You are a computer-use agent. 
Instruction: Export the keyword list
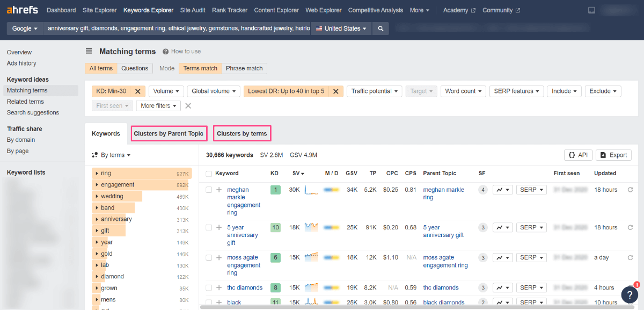[x=613, y=155]
